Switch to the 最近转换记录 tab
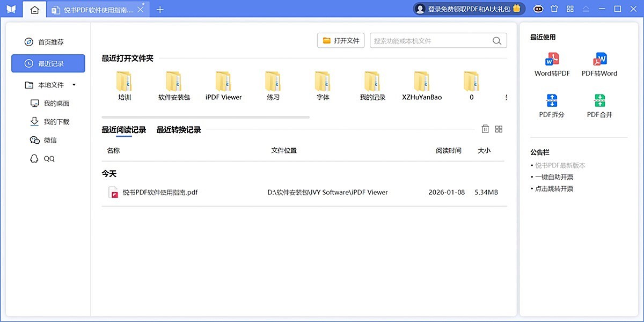 pos(178,129)
